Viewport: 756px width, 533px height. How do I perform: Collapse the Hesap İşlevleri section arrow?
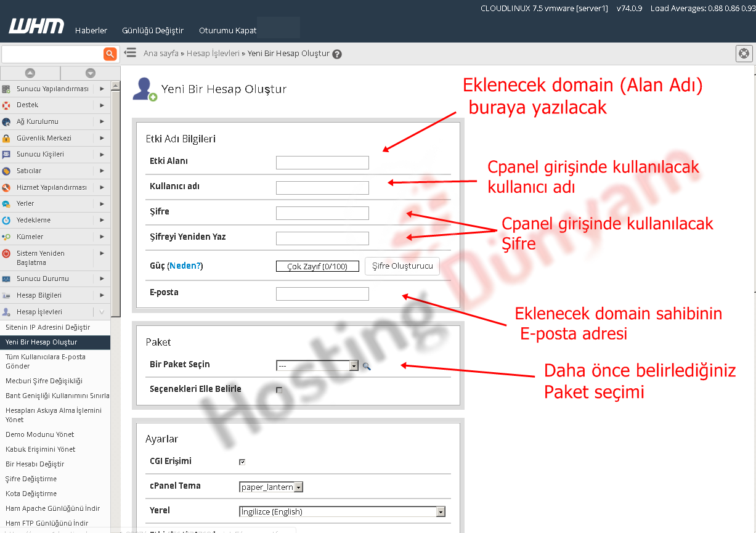point(102,312)
